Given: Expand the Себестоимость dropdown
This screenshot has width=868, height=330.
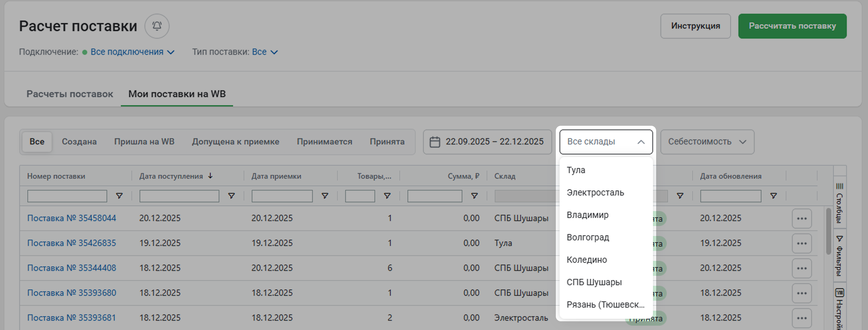Looking at the screenshot, I should pyautogui.click(x=707, y=142).
